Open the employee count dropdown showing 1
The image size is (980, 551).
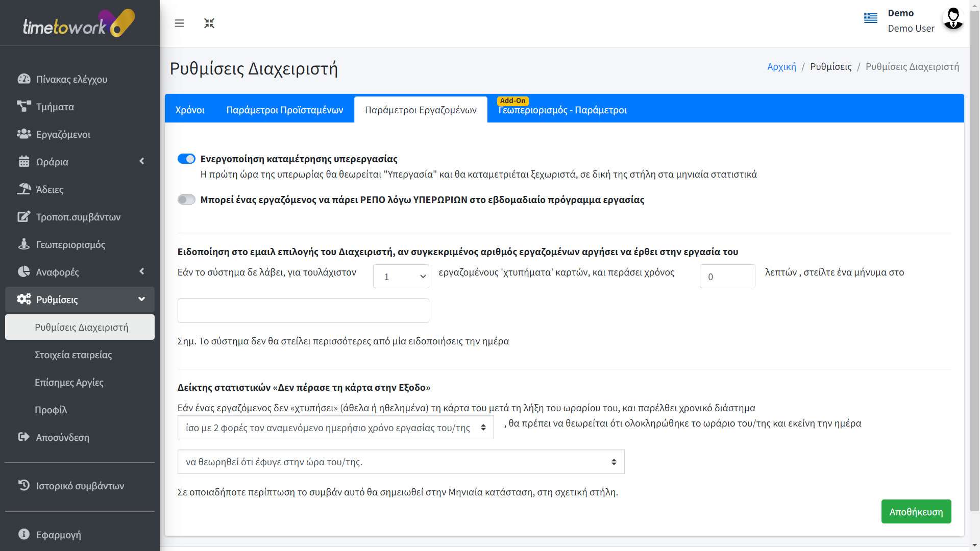pos(401,277)
